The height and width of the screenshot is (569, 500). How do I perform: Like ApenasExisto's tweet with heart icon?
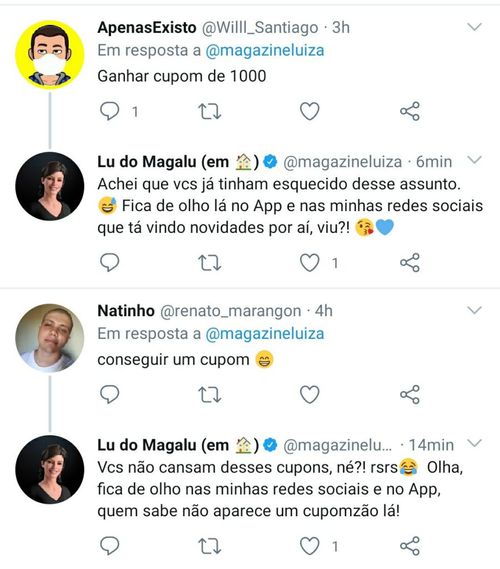310,111
